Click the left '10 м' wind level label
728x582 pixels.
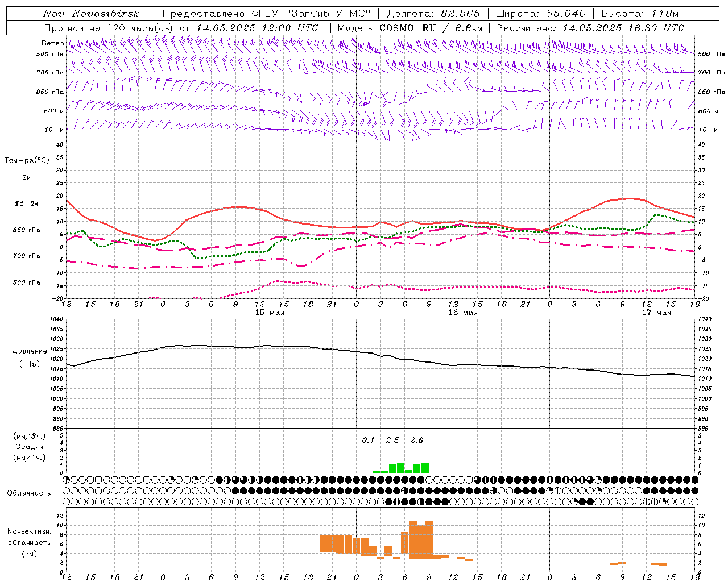click(x=54, y=130)
